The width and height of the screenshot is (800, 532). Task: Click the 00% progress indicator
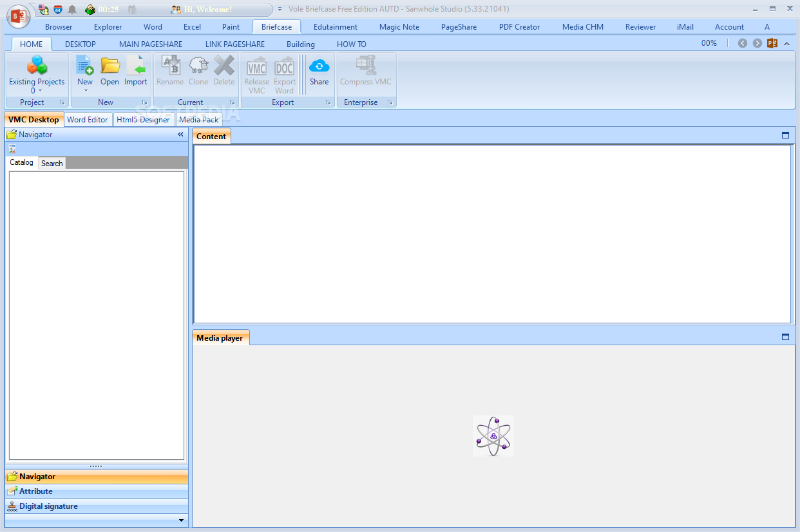click(x=709, y=43)
